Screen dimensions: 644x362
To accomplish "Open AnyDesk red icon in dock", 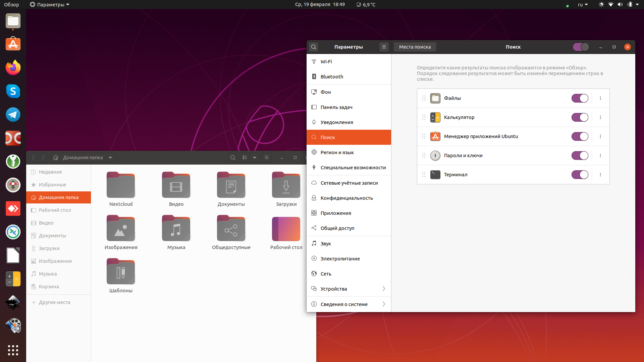I will (13, 208).
